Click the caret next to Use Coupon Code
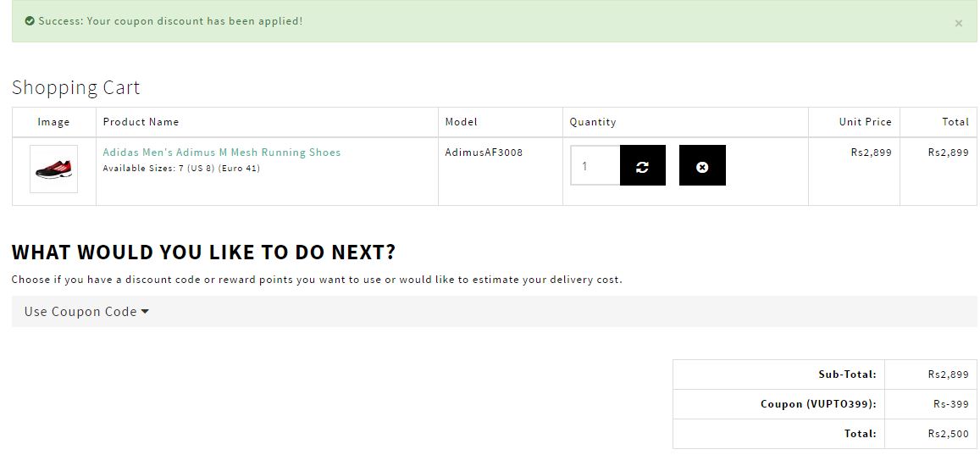The height and width of the screenshot is (455, 980). coord(145,312)
